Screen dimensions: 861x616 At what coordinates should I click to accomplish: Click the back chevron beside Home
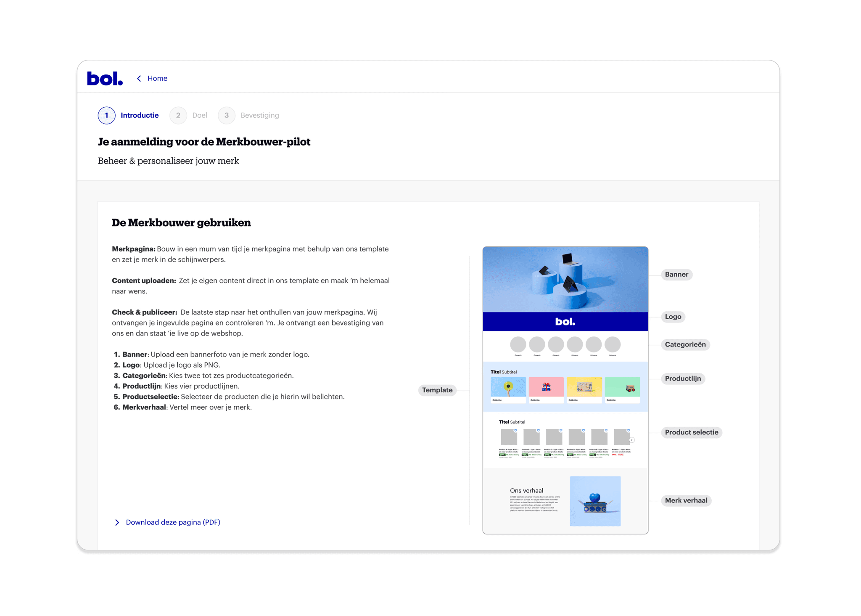click(139, 79)
